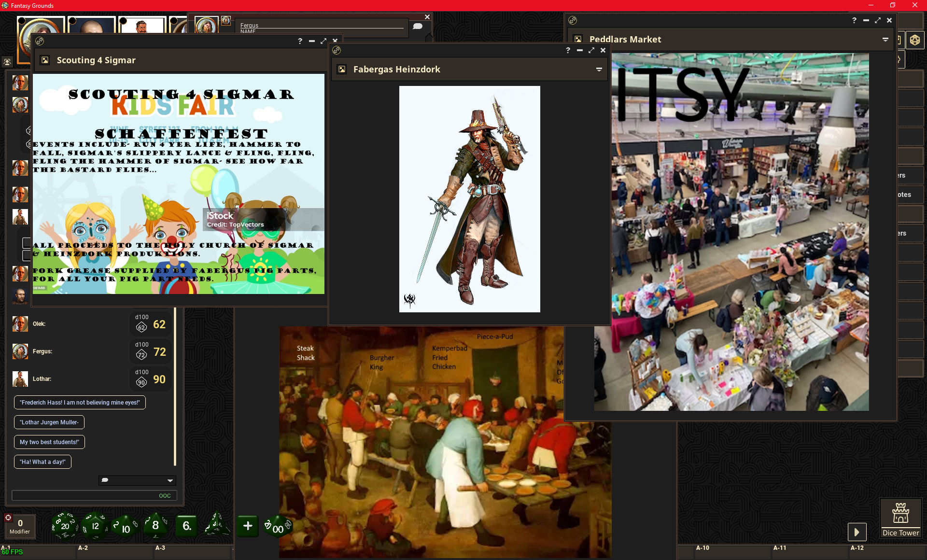This screenshot has width=927, height=560.
Task: Click image icon beside Peddlars Market title
Action: 578,40
